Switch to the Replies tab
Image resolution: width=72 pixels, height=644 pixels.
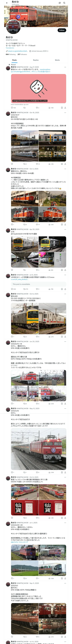coord(36,60)
